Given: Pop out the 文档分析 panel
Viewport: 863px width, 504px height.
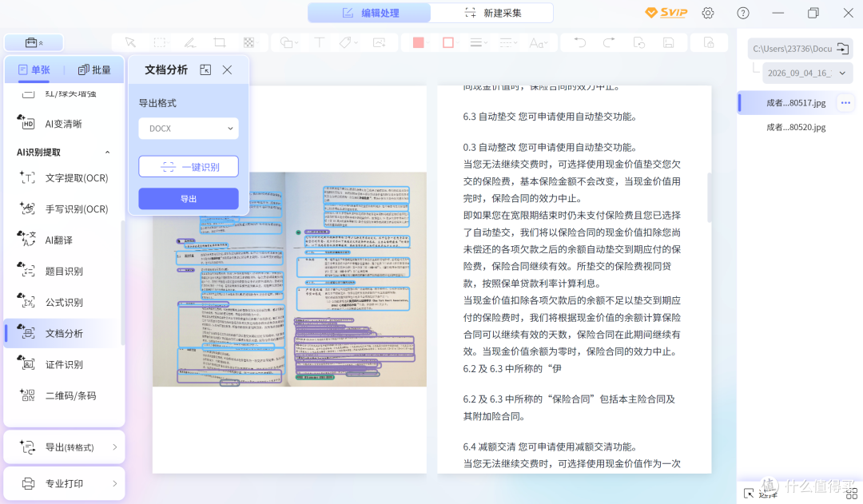Looking at the screenshot, I should pyautogui.click(x=205, y=69).
